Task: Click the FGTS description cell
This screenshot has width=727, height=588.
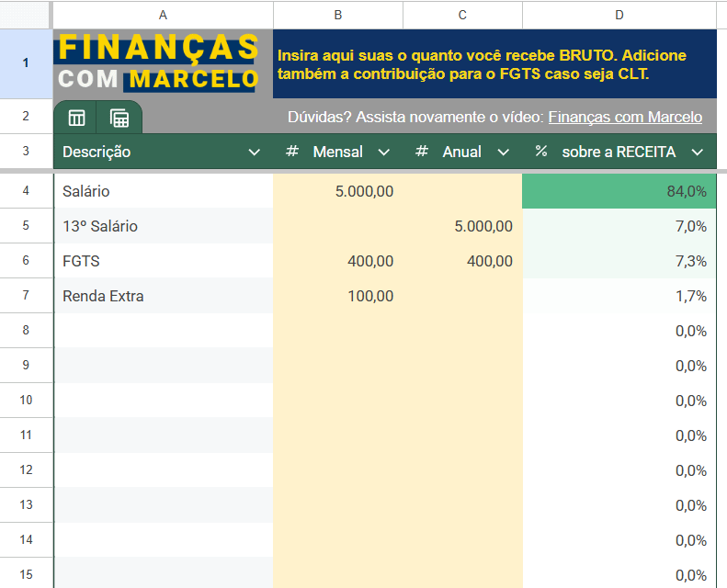Action: click(x=164, y=261)
